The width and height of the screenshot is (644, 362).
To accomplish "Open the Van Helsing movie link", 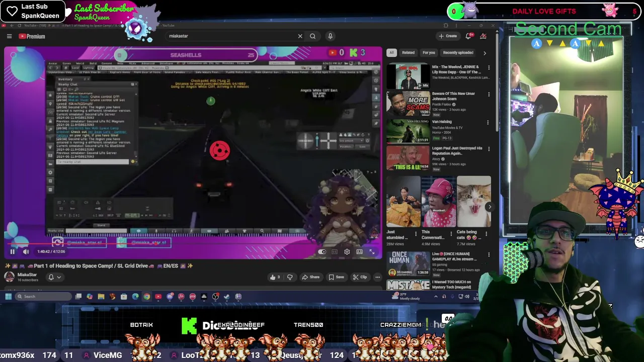I will (x=442, y=122).
